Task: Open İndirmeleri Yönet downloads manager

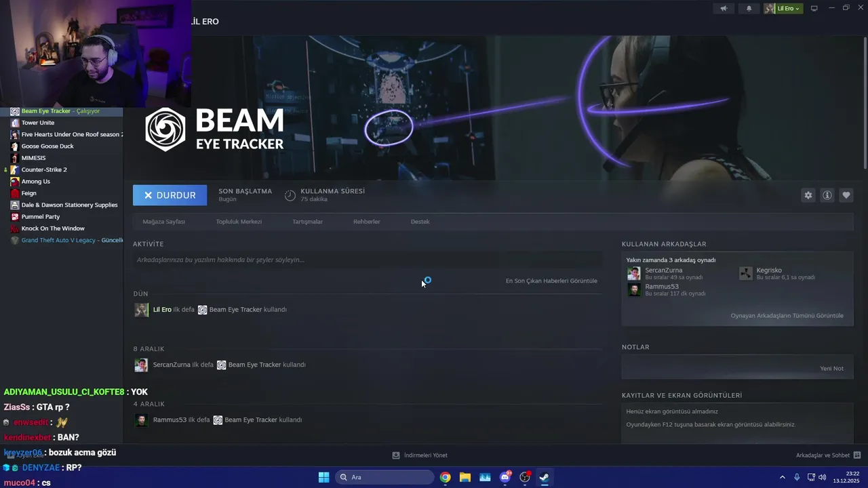Action: click(420, 455)
